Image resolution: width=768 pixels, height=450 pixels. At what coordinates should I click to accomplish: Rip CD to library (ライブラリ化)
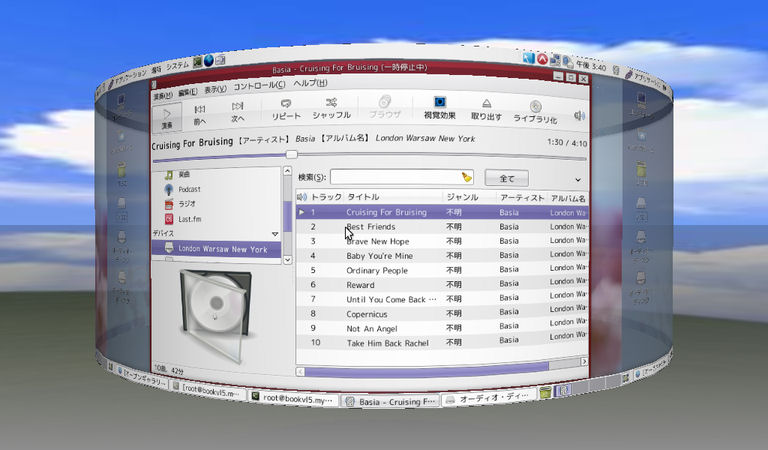pyautogui.click(x=535, y=112)
